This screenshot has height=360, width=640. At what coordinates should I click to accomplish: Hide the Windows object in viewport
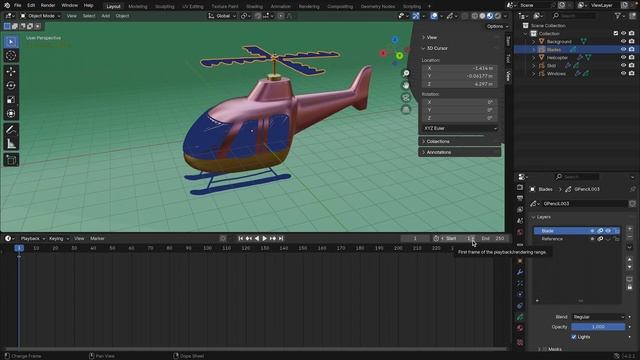(623, 73)
